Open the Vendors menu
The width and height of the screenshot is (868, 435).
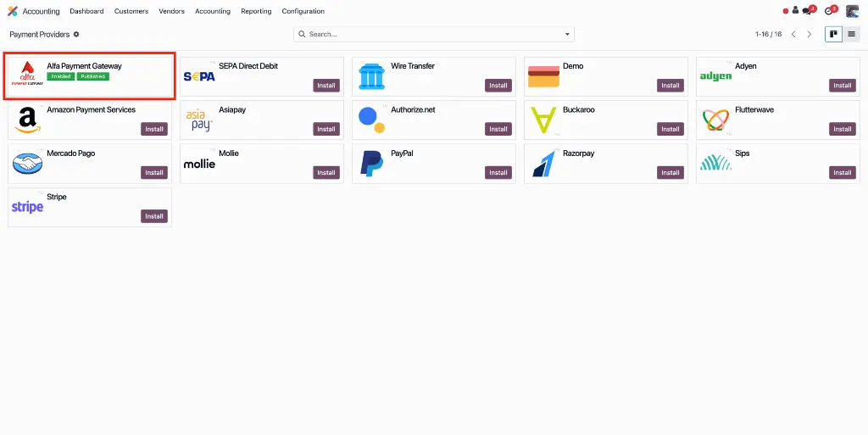click(171, 11)
